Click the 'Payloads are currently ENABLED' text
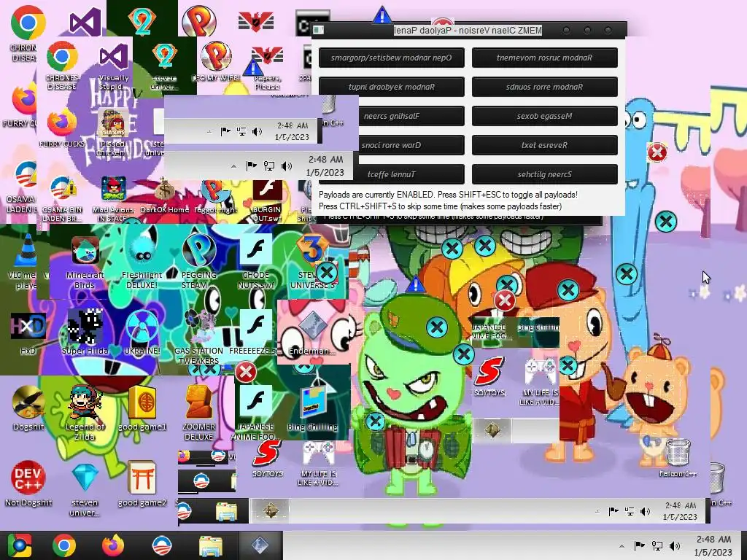The width and height of the screenshot is (747, 560). coord(448,195)
